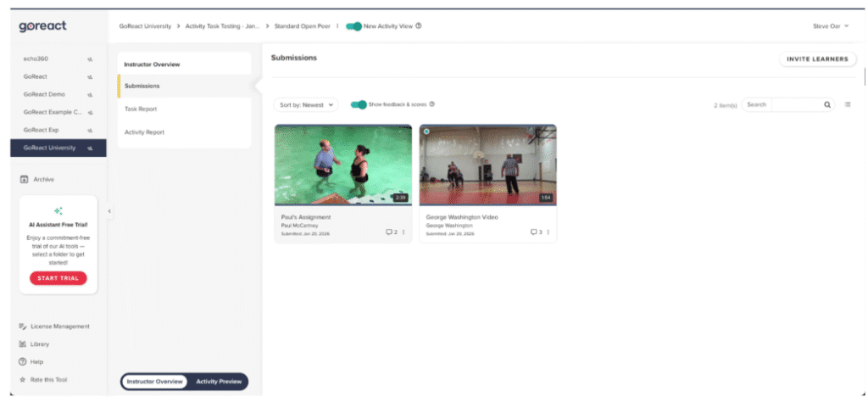
Task: Open the Archive folder icon
Action: coord(24,179)
